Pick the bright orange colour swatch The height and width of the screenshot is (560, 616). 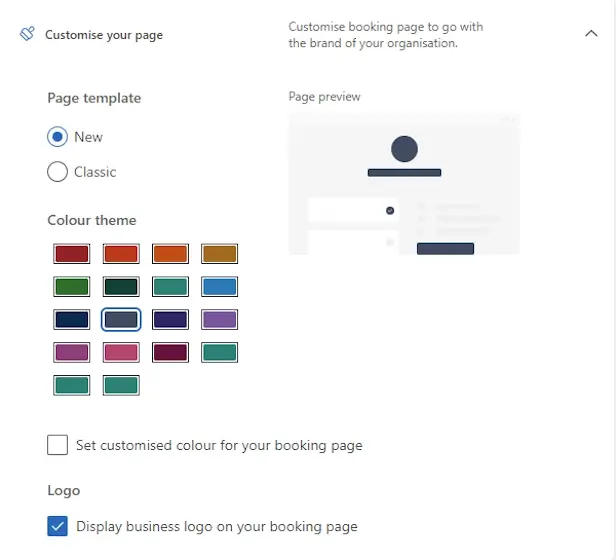tap(170, 254)
